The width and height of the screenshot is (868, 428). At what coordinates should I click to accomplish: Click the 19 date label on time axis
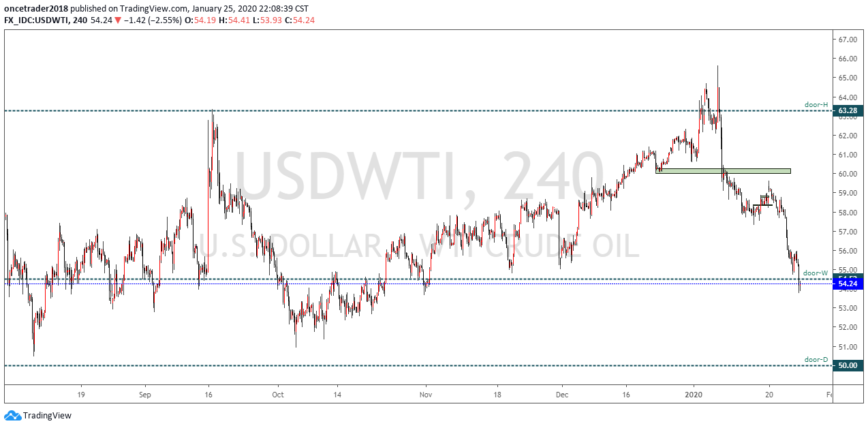(80, 395)
